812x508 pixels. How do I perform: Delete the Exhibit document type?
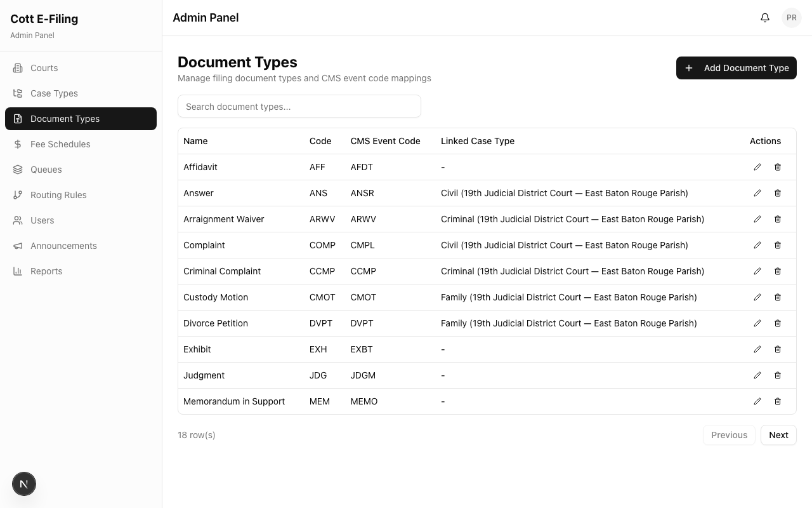tap(778, 349)
